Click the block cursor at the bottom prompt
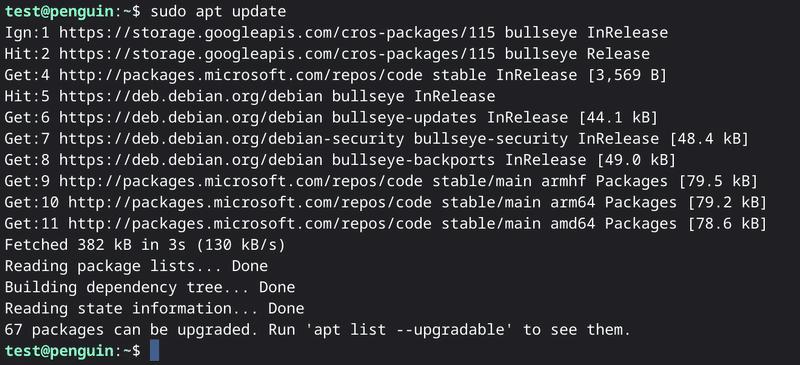The width and height of the screenshot is (800, 365). [x=154, y=351]
